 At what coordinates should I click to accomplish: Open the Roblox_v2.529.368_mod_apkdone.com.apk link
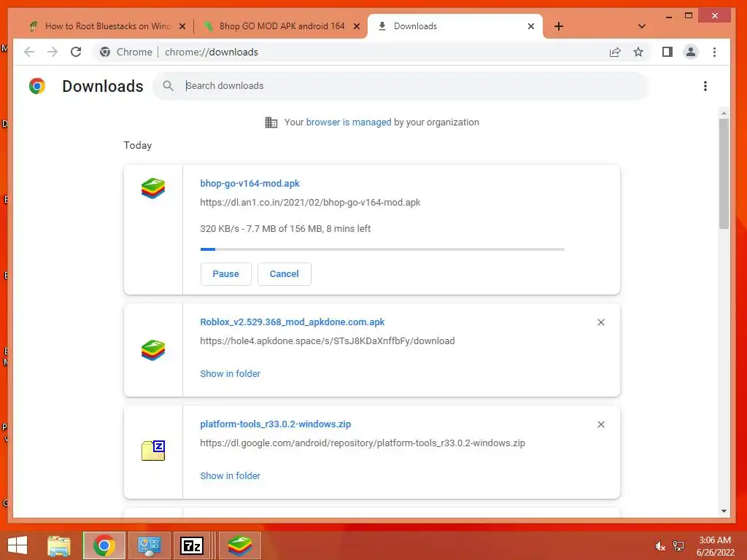pos(292,322)
